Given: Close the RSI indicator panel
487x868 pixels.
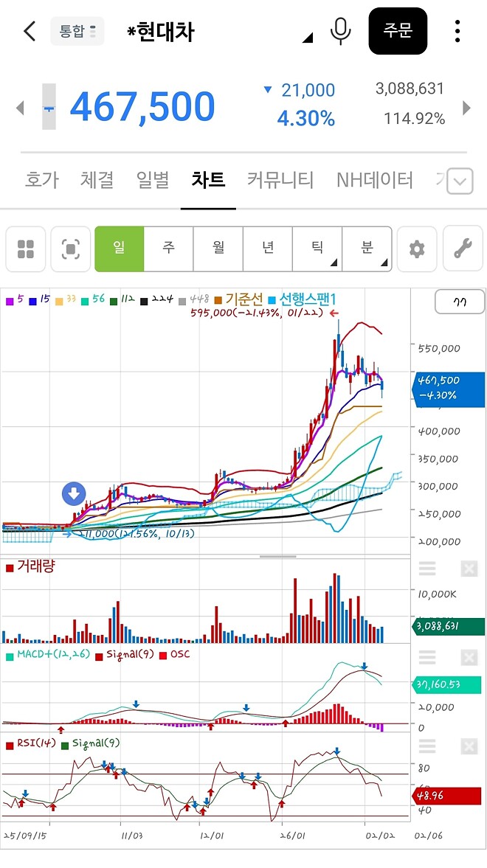Looking at the screenshot, I should pos(469,746).
